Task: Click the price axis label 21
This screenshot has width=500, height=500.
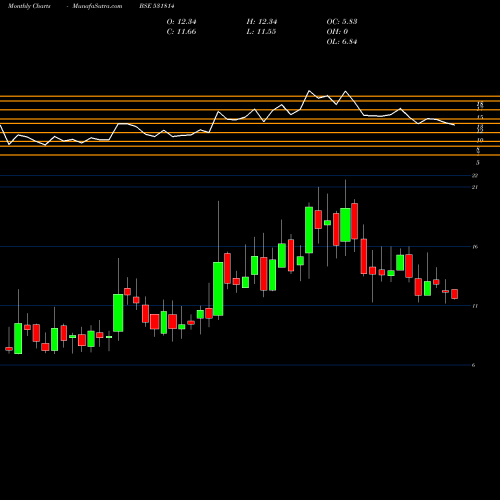Action: tap(475, 187)
